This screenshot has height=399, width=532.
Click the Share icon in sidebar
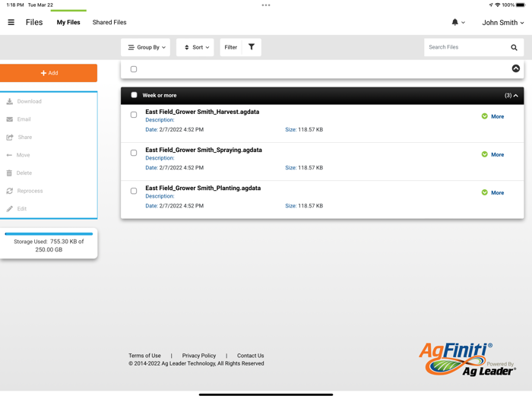pyautogui.click(x=10, y=138)
